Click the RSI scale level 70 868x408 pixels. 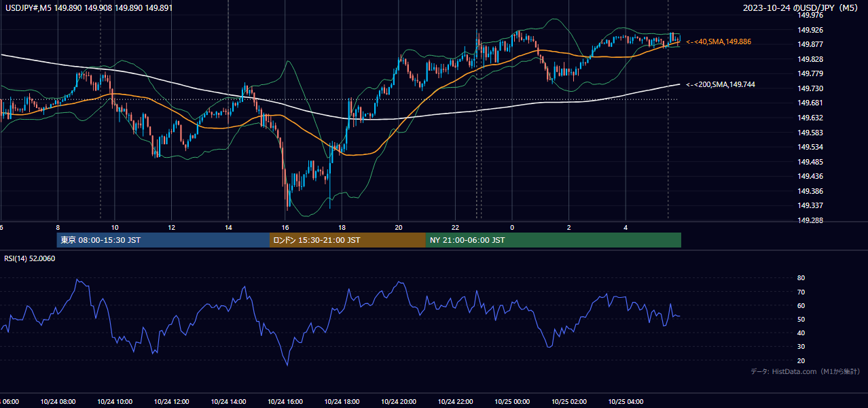[801, 292]
